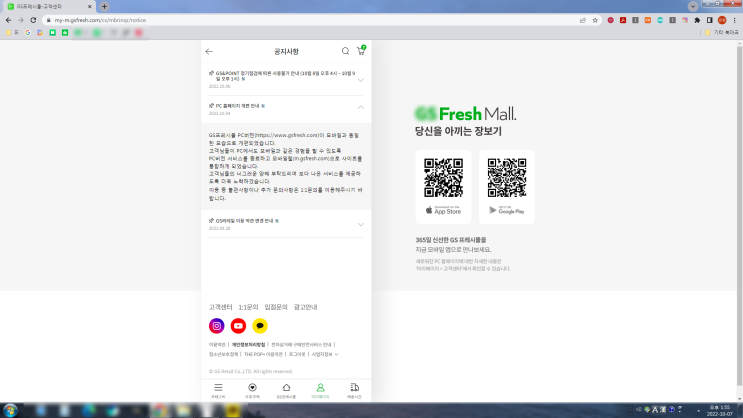Open the tab search chevron
Screen dimensions: 743x418
693,7
